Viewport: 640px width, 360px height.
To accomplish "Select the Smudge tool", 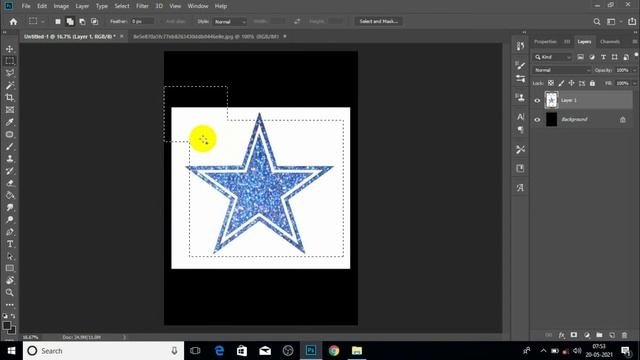I will (x=10, y=207).
